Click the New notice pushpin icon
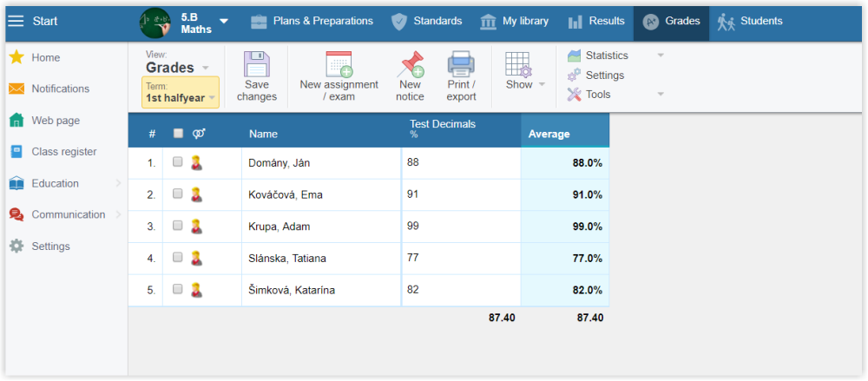 point(410,65)
